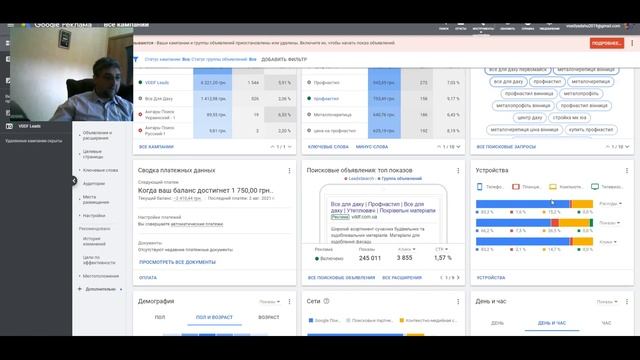Switch to ДЕНЬ И ЧАС tab
Image resolution: width=640 pixels, height=360 pixels.
552,323
